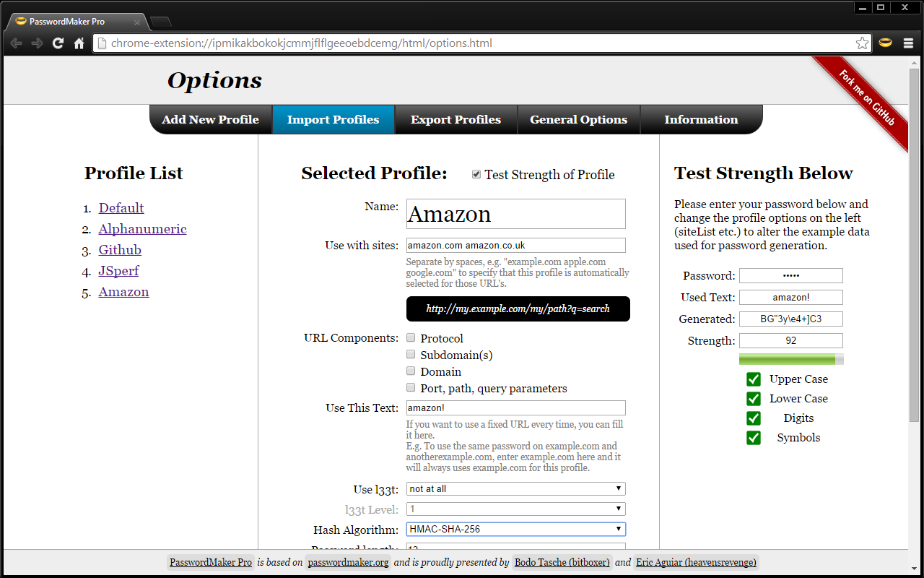This screenshot has width=924, height=578.
Task: Click the green Lower Case check icon
Action: (754, 399)
